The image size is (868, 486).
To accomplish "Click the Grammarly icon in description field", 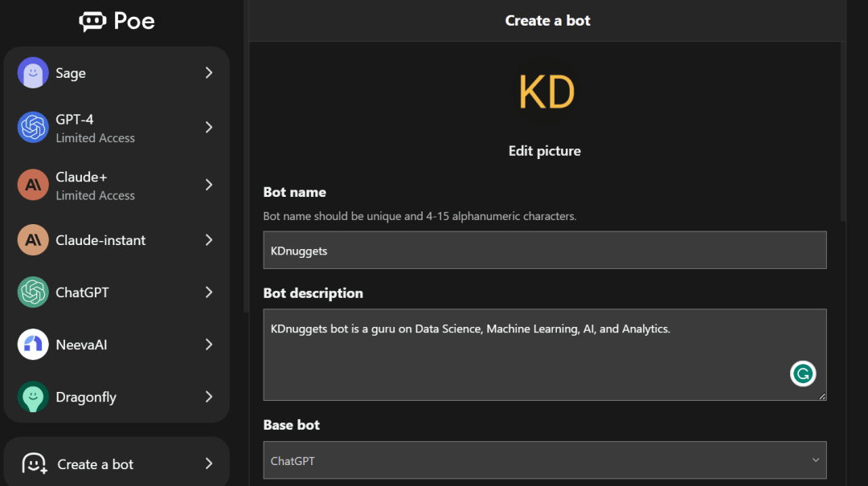I will 802,374.
